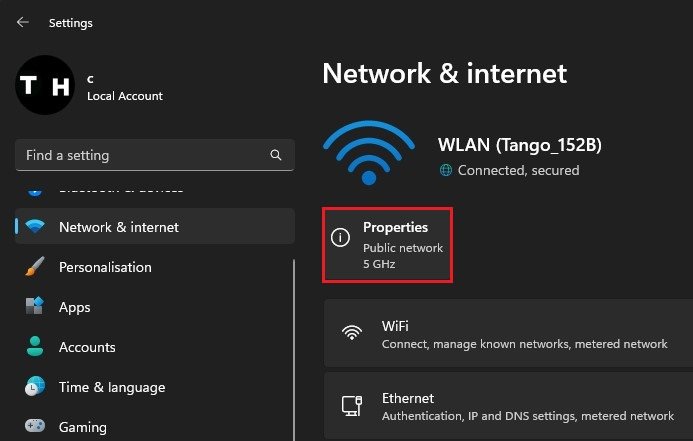Screen dimensions: 693x441
Task: Click the Personalisation paintbrush icon
Action: click(x=35, y=267)
